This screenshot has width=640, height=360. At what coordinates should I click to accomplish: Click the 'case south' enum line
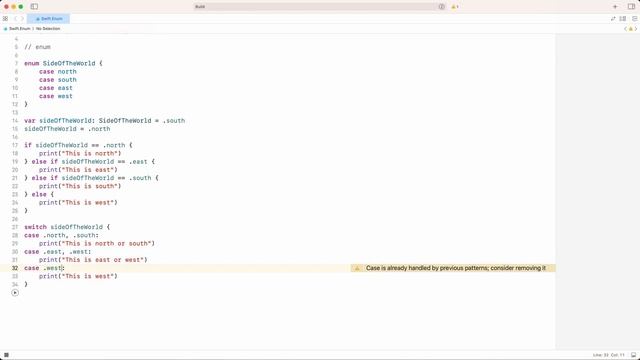(58, 80)
